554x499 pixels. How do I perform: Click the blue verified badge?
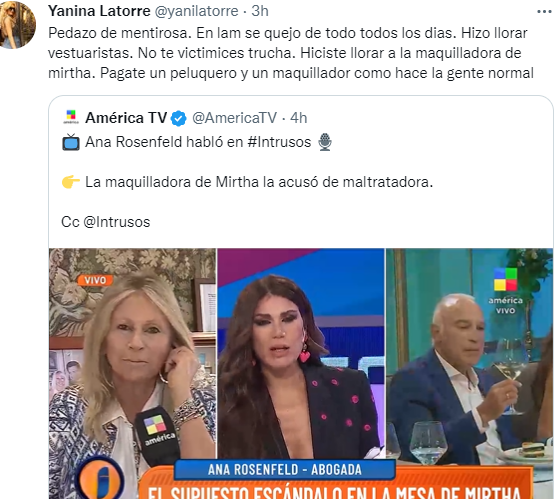click(x=179, y=118)
